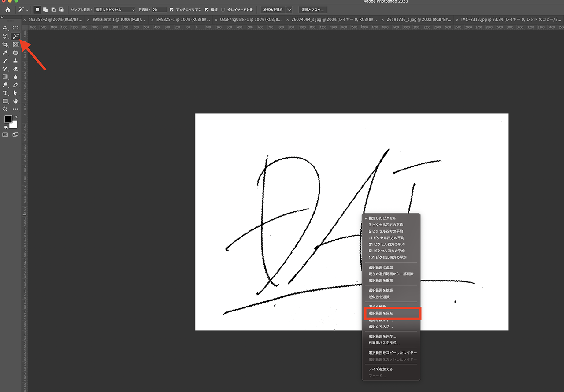The image size is (564, 392).
Task: Switch to the 名称未設定 1 document tab
Action: 118,20
